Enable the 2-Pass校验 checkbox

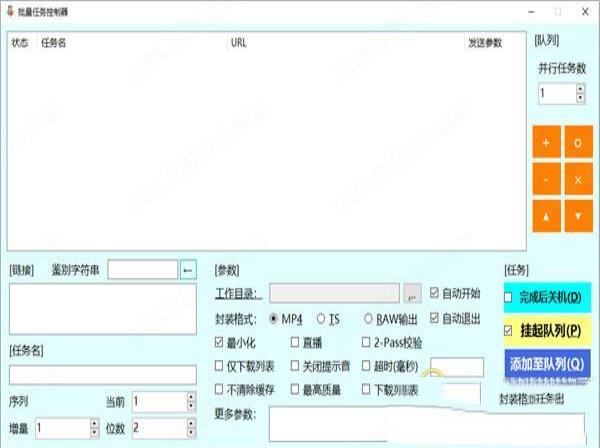coord(368,342)
